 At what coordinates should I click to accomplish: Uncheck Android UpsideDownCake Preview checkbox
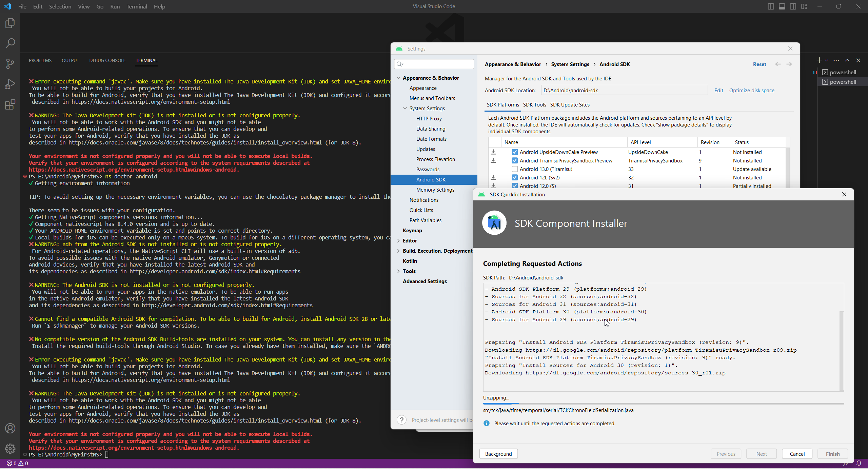pyautogui.click(x=515, y=152)
